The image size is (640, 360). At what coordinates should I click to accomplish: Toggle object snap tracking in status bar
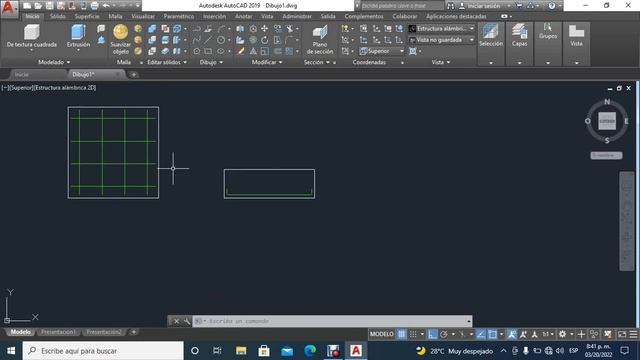(481, 334)
